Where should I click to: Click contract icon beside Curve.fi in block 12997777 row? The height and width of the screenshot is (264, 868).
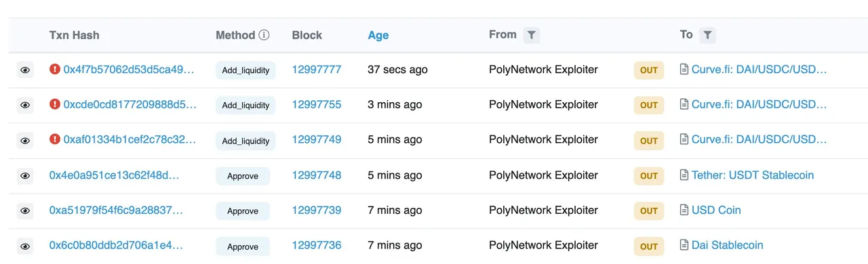click(x=684, y=69)
